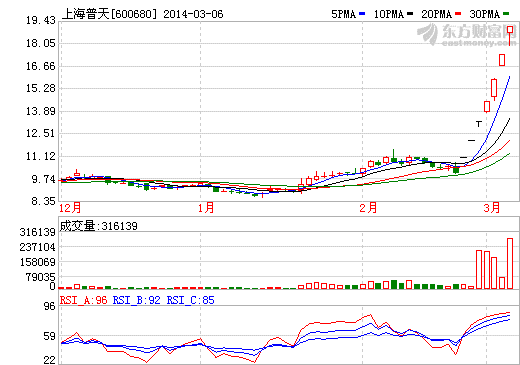The width and height of the screenshot is (520, 365).
Task: Click the 79035 volume axis label
Action: 40,277
